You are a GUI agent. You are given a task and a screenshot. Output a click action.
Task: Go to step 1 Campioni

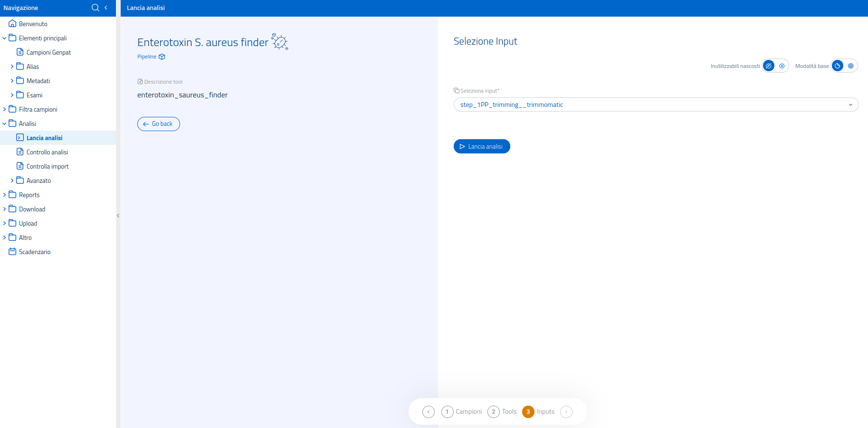point(448,412)
